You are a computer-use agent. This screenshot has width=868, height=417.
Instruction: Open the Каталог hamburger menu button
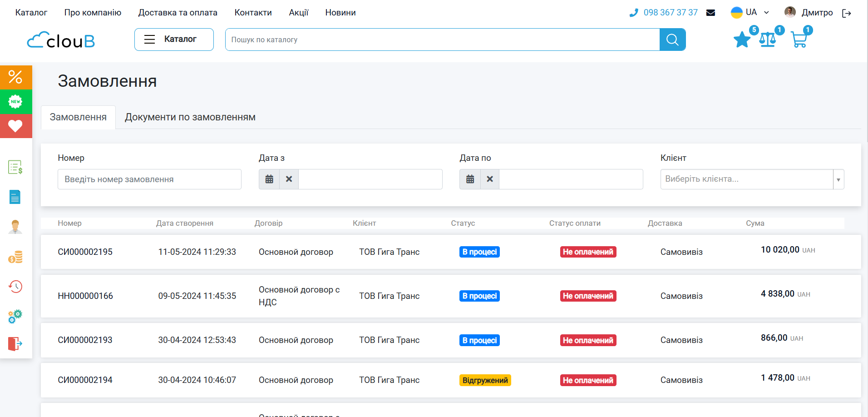tap(174, 40)
